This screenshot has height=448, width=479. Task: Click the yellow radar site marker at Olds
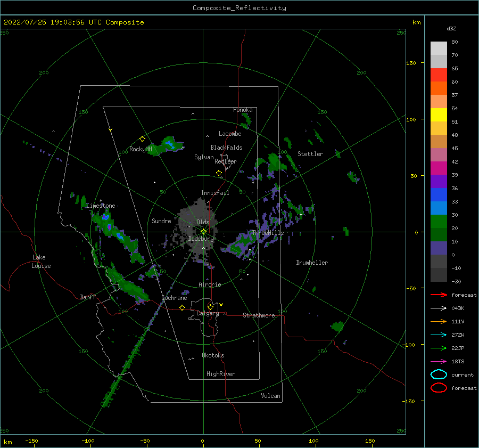coord(203,232)
